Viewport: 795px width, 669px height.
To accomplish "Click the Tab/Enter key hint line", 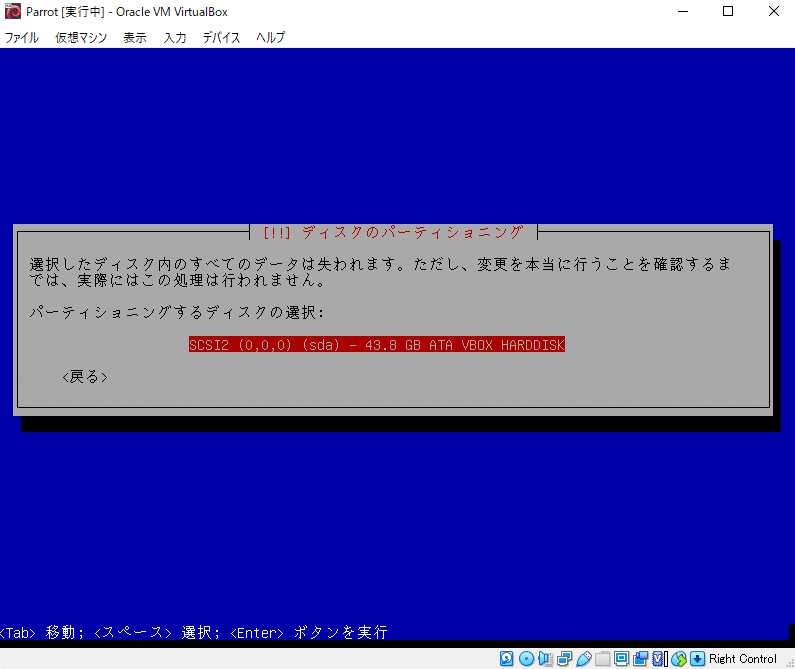I will point(194,632).
